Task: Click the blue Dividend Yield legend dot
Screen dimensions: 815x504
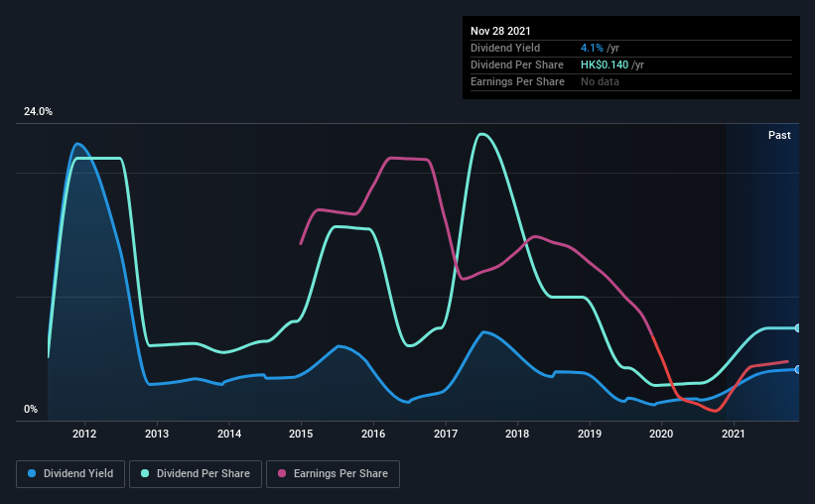Action: [32, 473]
